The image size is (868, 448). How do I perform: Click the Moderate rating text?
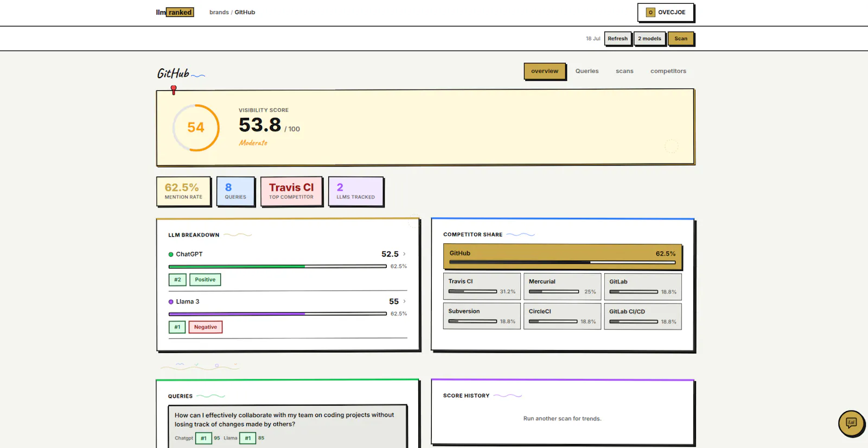coord(253,143)
